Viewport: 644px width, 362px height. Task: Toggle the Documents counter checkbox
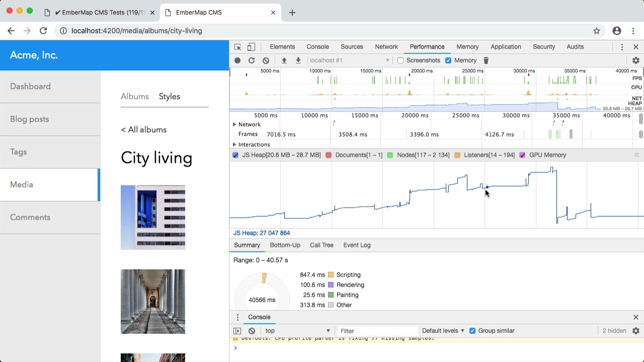point(329,155)
